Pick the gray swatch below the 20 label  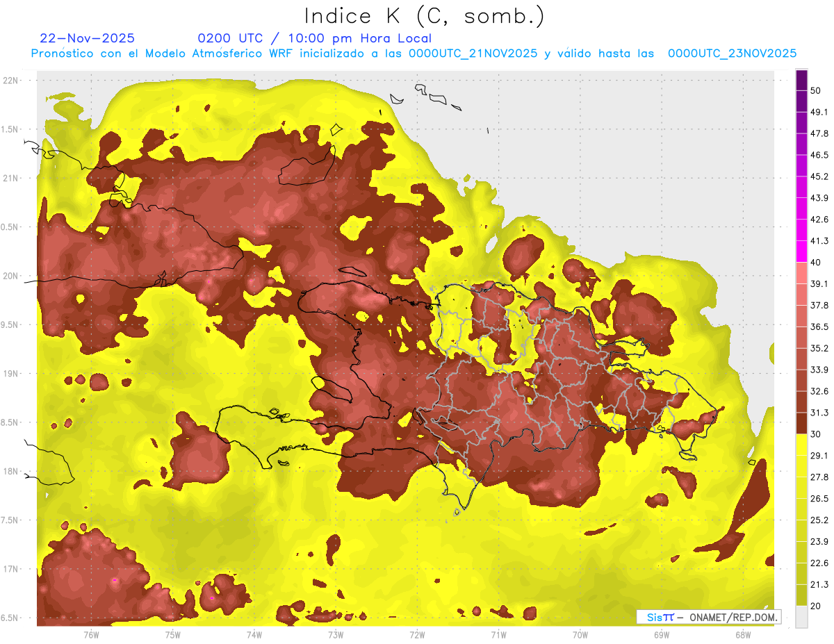[801, 617]
